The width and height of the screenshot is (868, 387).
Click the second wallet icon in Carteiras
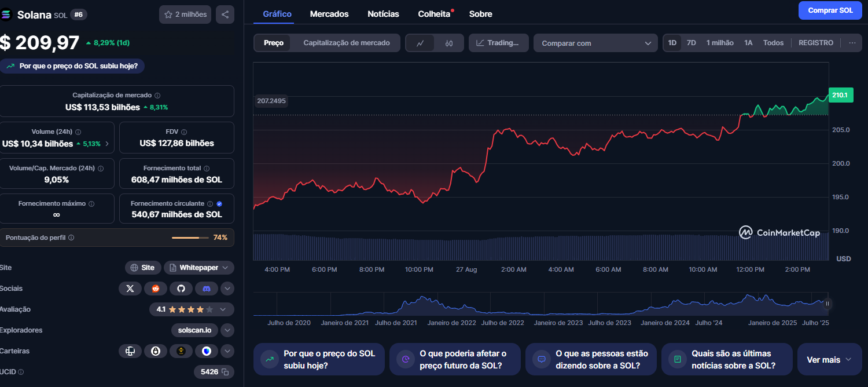[x=156, y=351]
